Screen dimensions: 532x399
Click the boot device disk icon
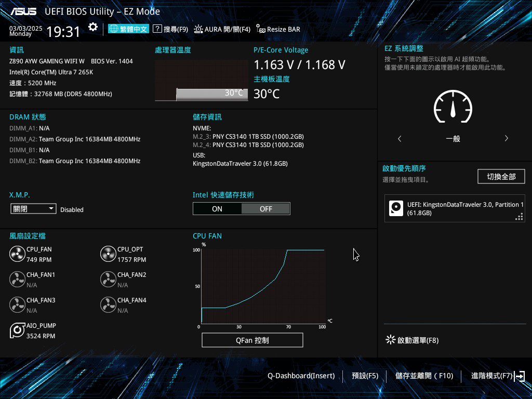point(396,208)
